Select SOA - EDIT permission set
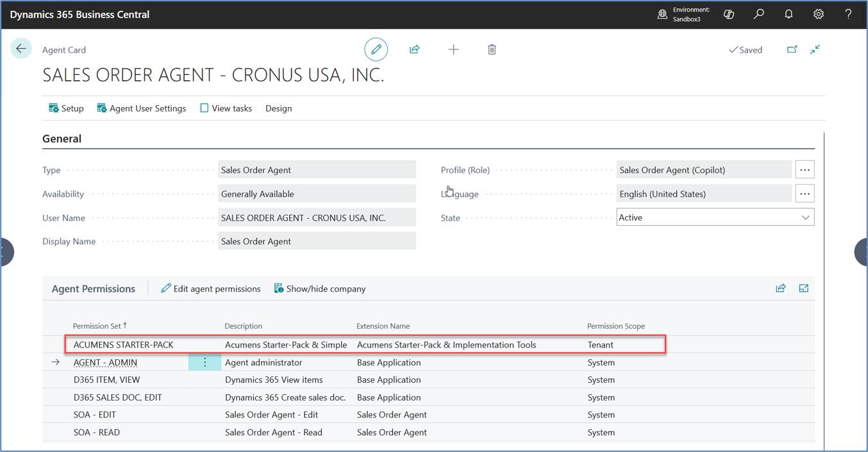Viewport: 868px width, 452px height. pyautogui.click(x=96, y=414)
